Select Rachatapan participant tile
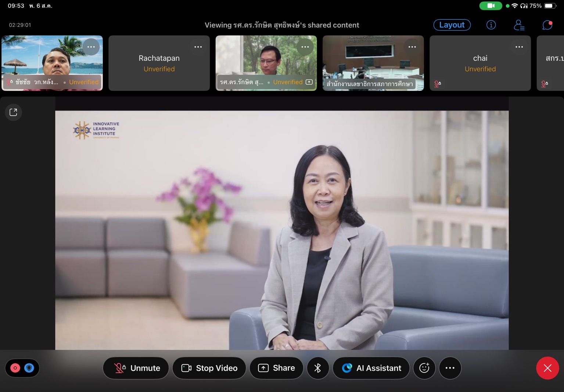Screen dimensions: 564x392 pos(159,63)
